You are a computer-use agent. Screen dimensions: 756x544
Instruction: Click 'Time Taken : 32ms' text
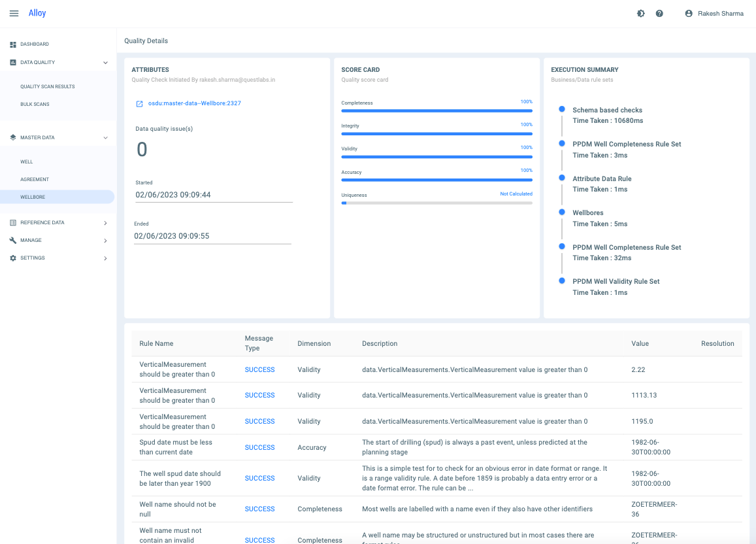602,258
